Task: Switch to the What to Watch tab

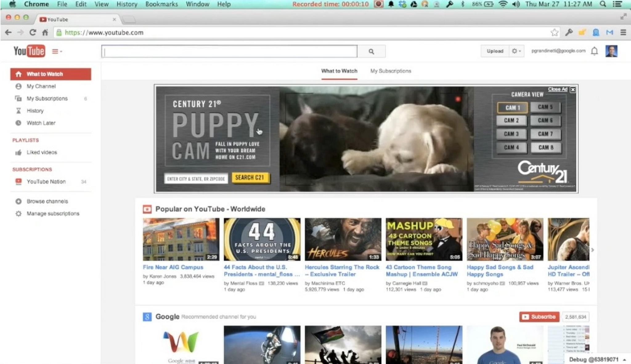Action: tap(339, 71)
